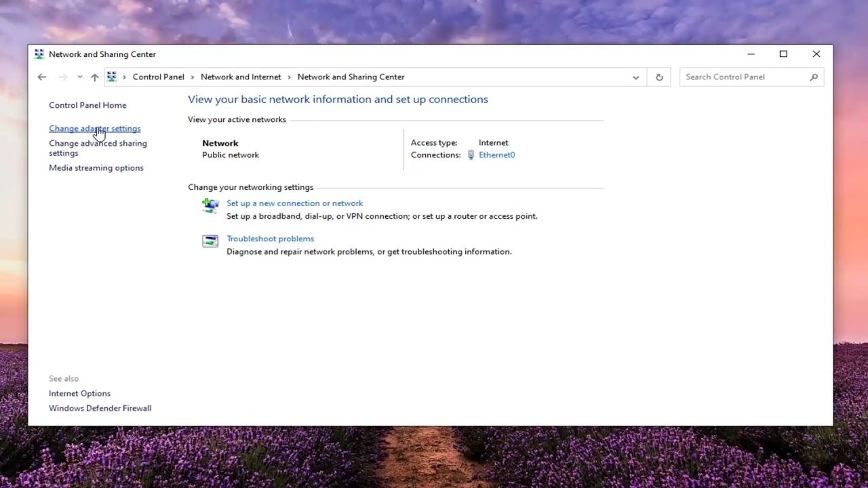Close the Network and Sharing Center window
This screenshot has height=488, width=868.
pyautogui.click(x=816, y=54)
